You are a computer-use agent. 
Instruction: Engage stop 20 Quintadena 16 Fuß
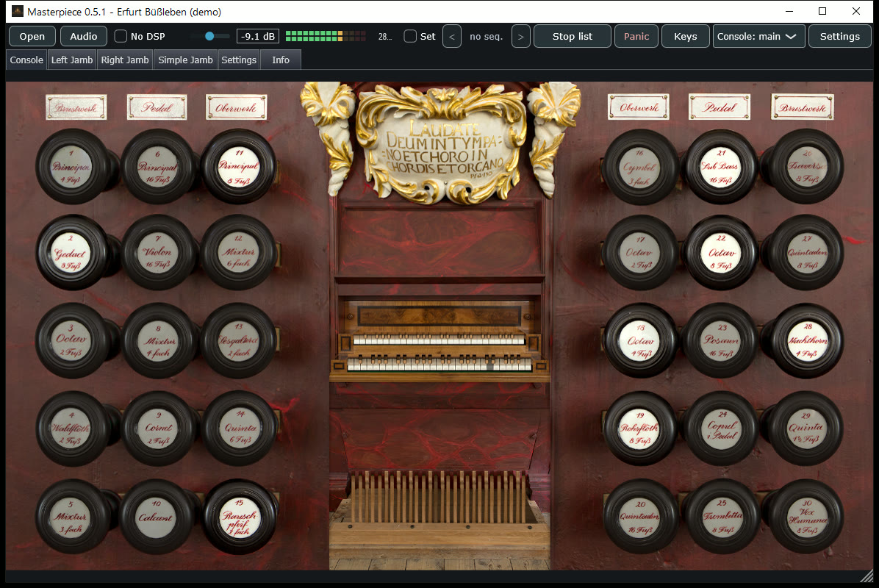[x=639, y=517]
